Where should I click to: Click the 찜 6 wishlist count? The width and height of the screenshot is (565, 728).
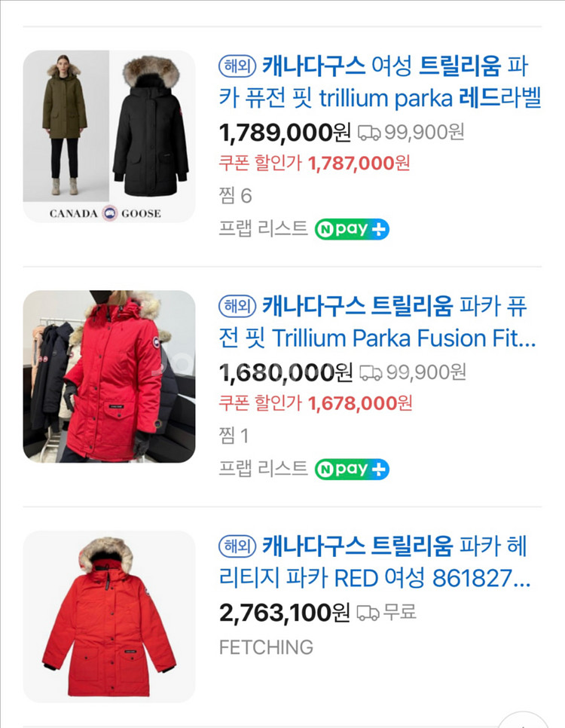coord(235,195)
